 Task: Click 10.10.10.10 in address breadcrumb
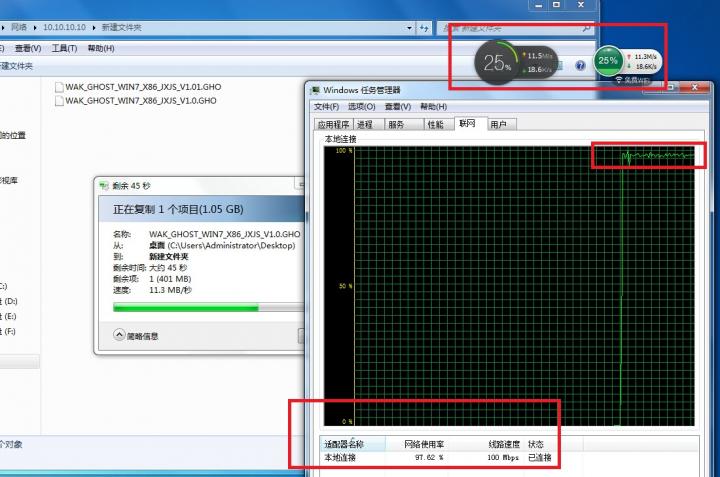coord(64,28)
